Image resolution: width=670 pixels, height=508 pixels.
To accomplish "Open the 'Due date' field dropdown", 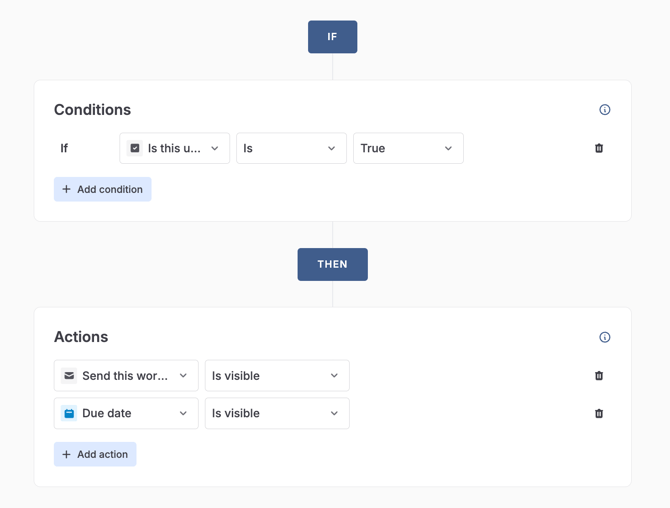I will tap(126, 413).
